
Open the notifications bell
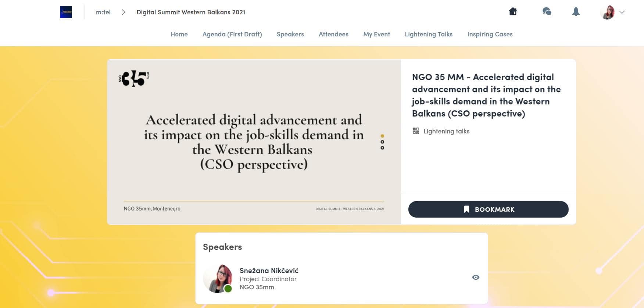pos(576,12)
